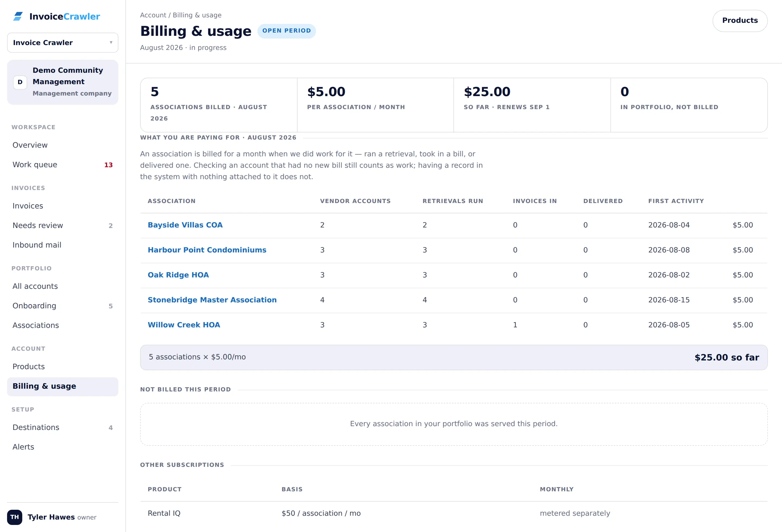The width and height of the screenshot is (782, 532).
Task: Click the Demo Community Management company card
Action: coord(62,82)
